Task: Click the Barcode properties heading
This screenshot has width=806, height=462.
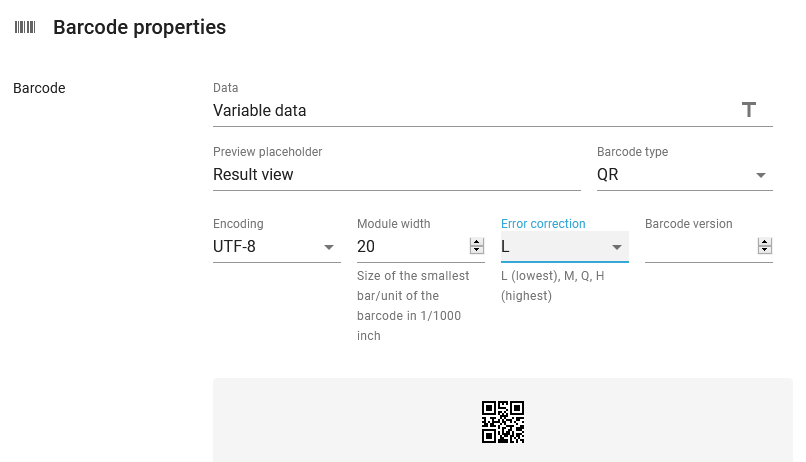Action: click(x=139, y=27)
